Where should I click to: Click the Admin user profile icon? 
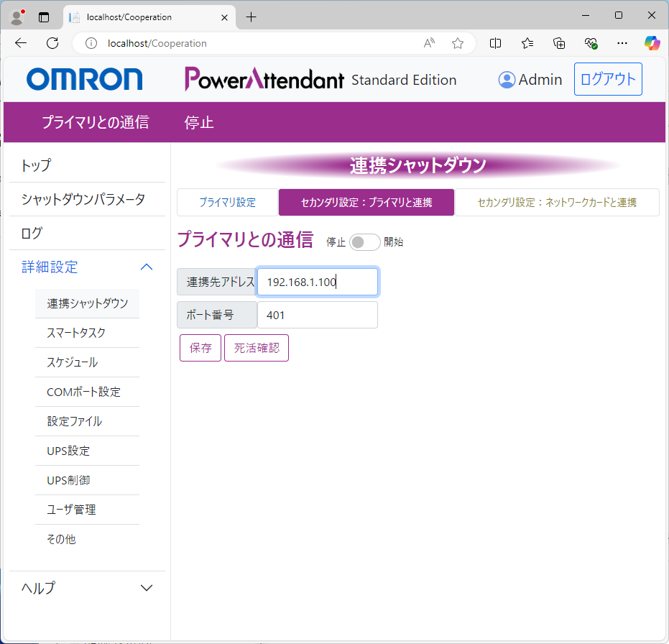(507, 80)
